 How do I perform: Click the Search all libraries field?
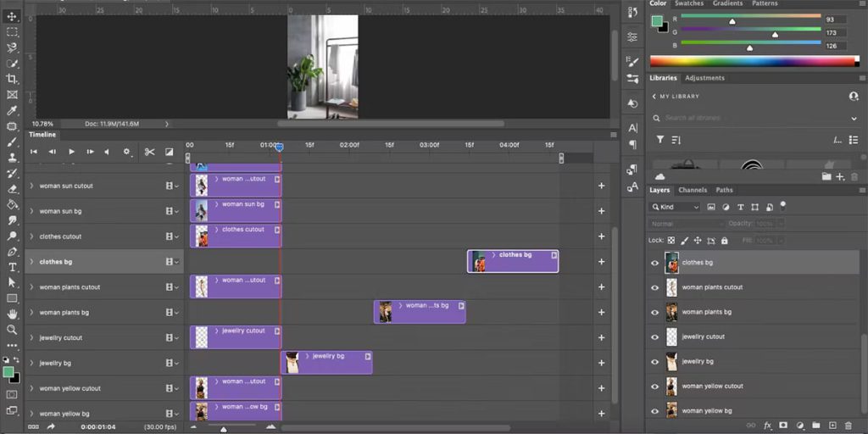click(x=754, y=118)
